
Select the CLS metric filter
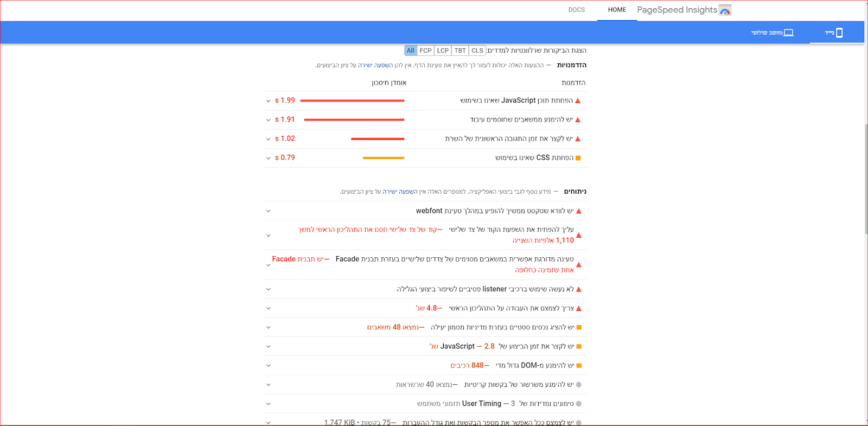coord(477,50)
